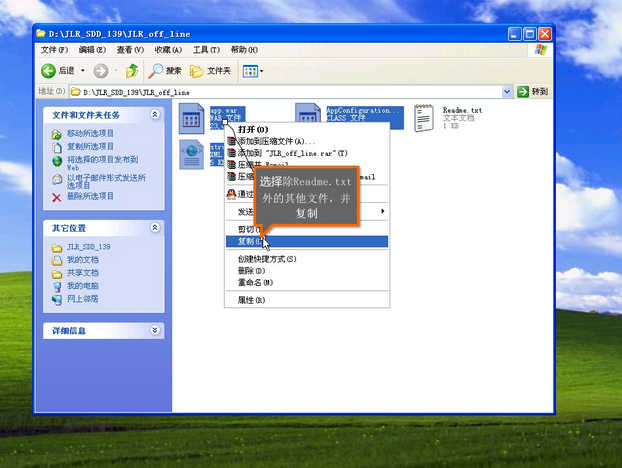Image resolution: width=622 pixels, height=468 pixels.
Task: Expand the address bar dropdown list
Action: click(507, 92)
